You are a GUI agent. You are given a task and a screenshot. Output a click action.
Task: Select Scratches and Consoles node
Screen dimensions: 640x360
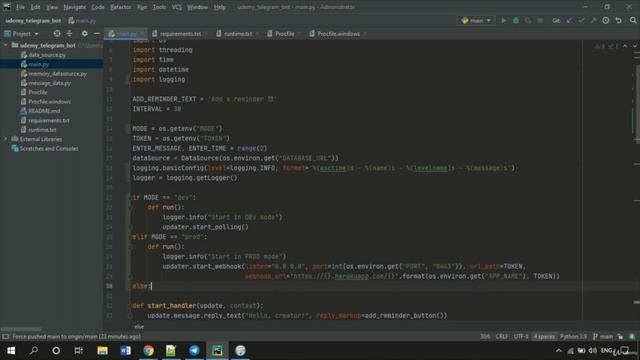[49, 149]
